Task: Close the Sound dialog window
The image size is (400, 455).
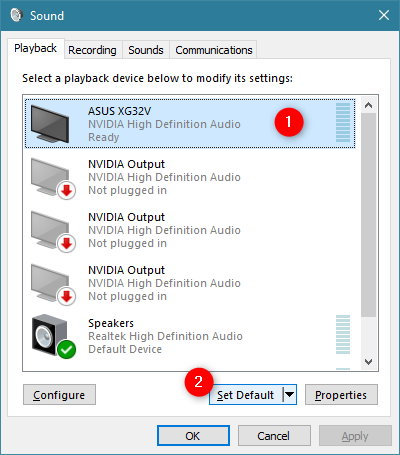Action: [384, 15]
